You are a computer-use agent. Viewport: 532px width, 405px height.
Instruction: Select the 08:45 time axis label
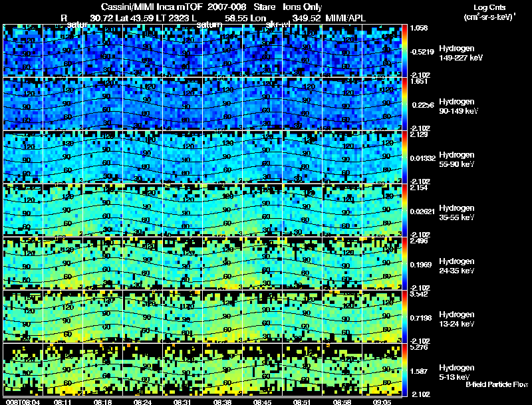[x=262, y=402]
